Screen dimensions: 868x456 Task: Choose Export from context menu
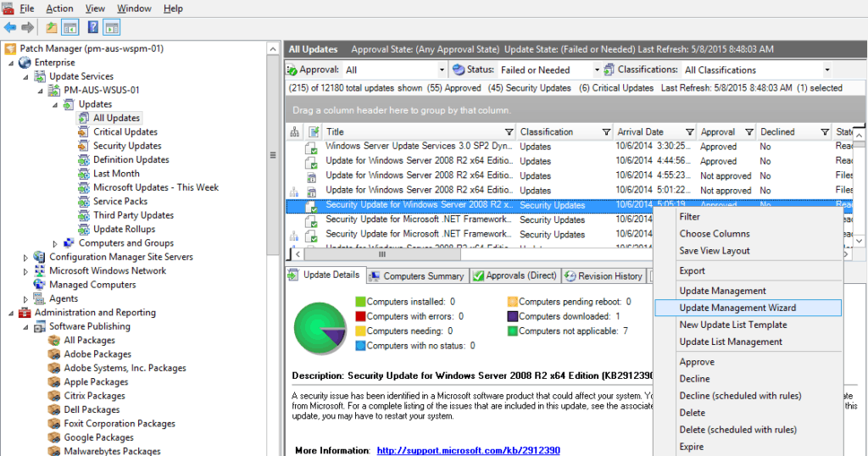[692, 270]
